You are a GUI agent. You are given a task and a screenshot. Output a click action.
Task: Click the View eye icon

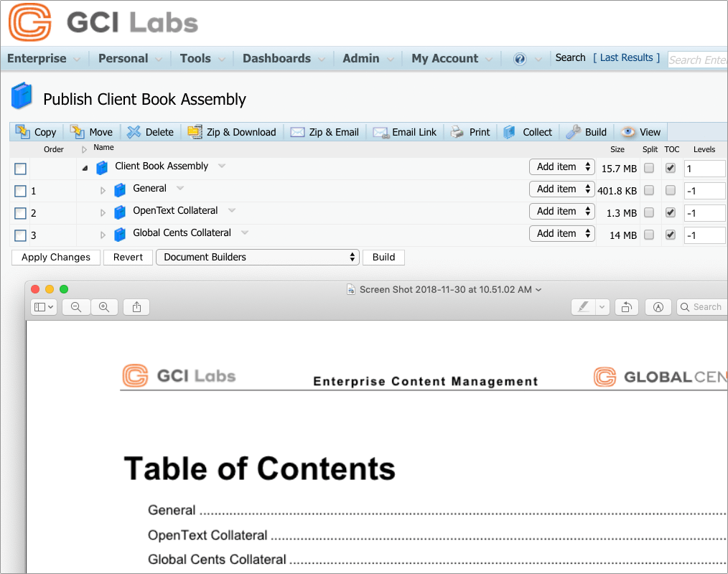pyautogui.click(x=627, y=132)
